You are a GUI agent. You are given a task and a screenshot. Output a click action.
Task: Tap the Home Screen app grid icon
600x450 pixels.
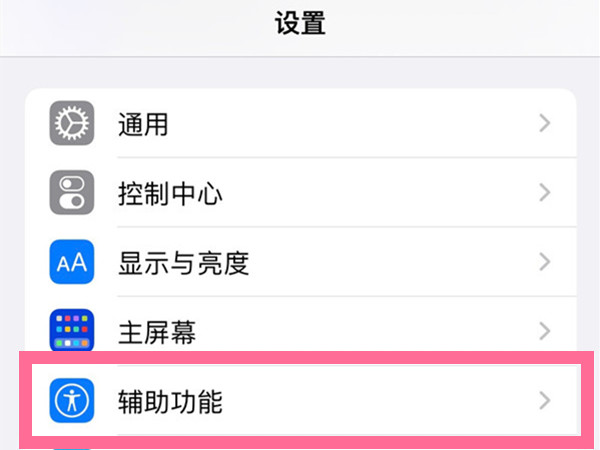(71, 332)
